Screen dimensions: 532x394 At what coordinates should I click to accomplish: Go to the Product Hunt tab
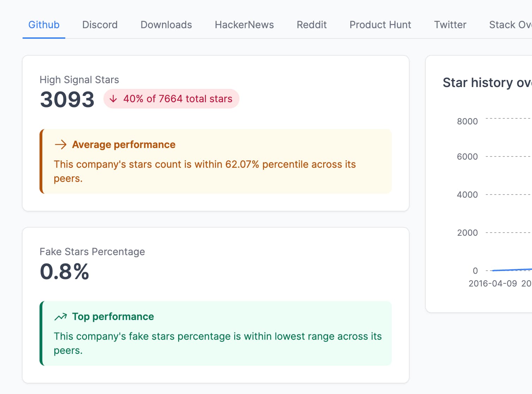(380, 25)
